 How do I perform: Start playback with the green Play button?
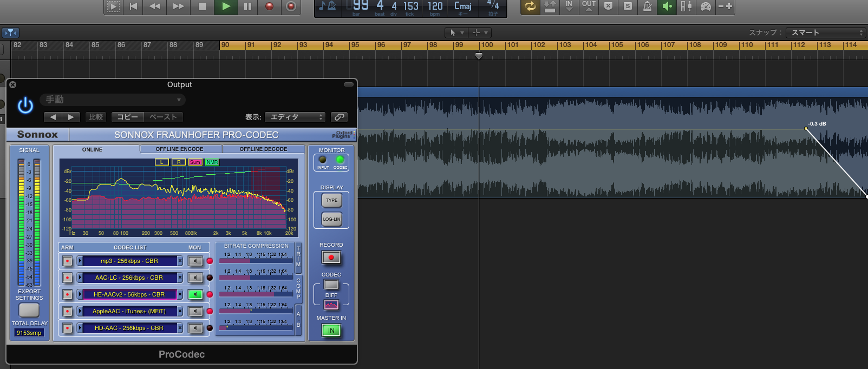pyautogui.click(x=226, y=6)
